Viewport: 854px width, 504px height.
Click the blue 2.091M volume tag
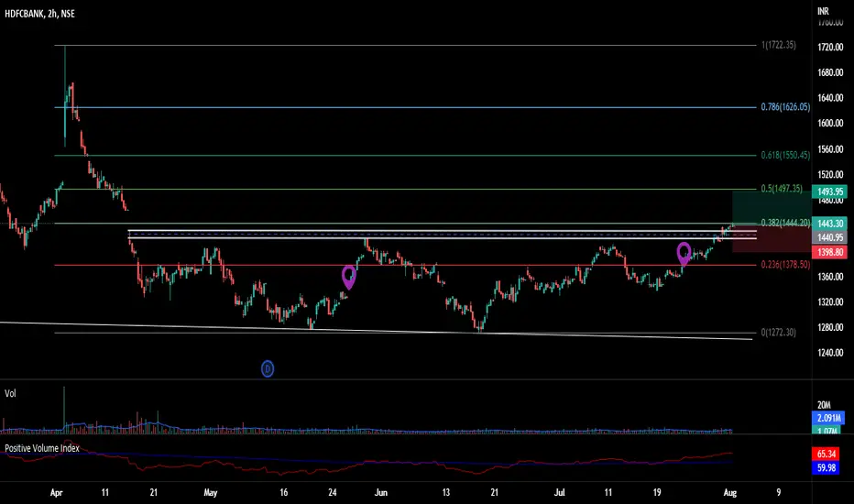click(828, 418)
